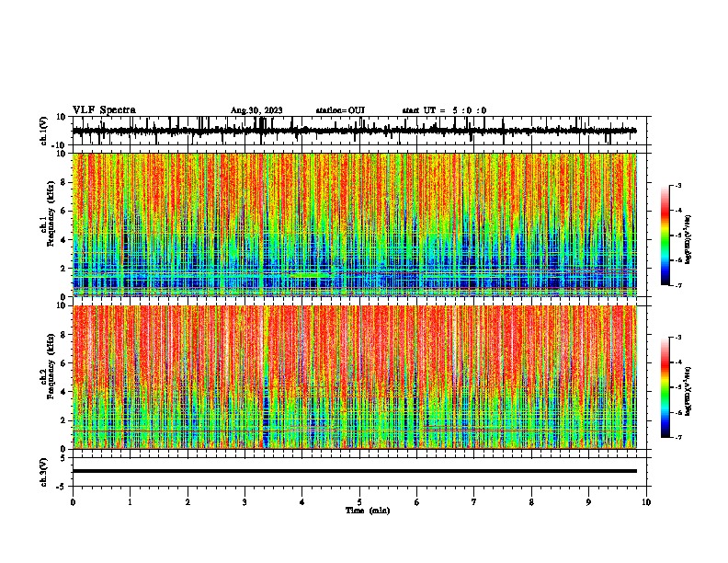
Task: Click the ch.2 colorbar 'log(PSD)(V²/Hz)' label
Action: (x=688, y=391)
